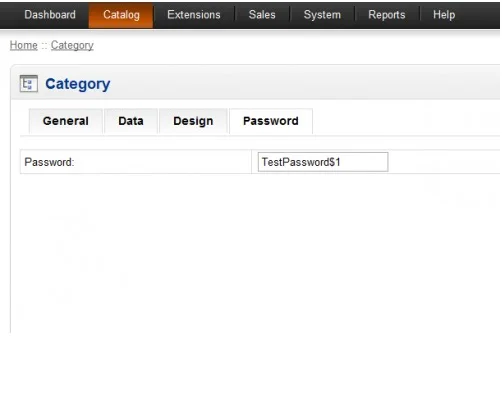Click the "Password:" field label
Screen dimensions: 502x417
click(49, 162)
